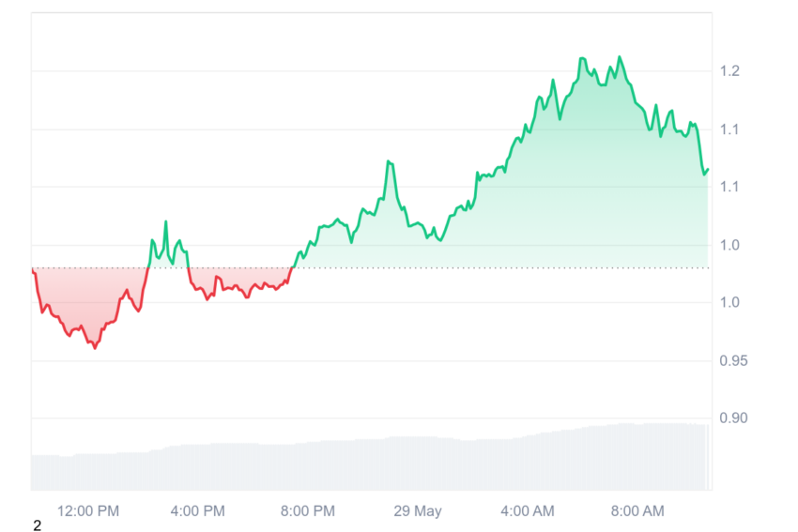Click the 1.2 price axis label

(x=729, y=71)
